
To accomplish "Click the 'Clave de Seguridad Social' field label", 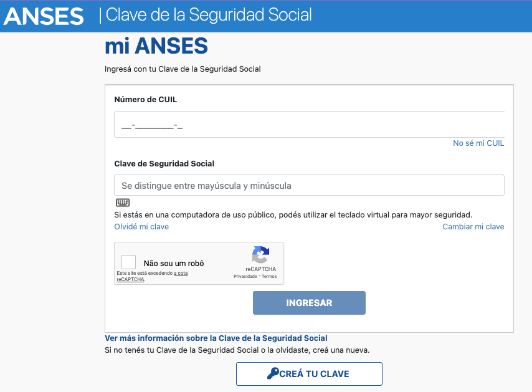I will coord(164,163).
